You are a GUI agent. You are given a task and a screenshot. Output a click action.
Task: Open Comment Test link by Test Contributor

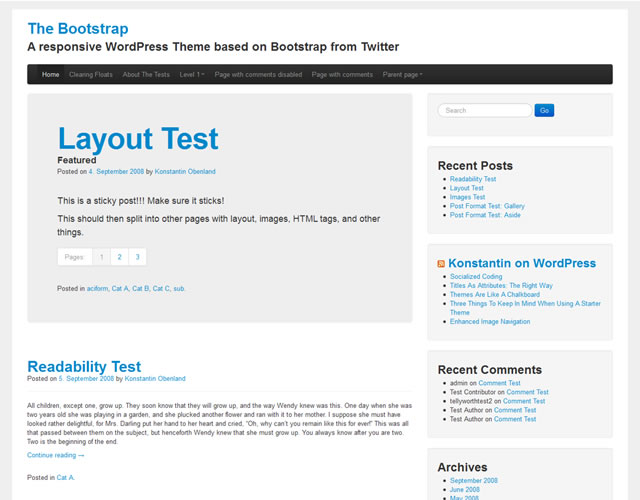(527, 392)
